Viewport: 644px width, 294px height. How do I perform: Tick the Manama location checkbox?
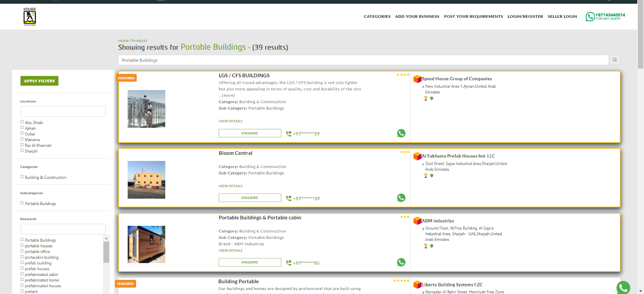(22, 139)
